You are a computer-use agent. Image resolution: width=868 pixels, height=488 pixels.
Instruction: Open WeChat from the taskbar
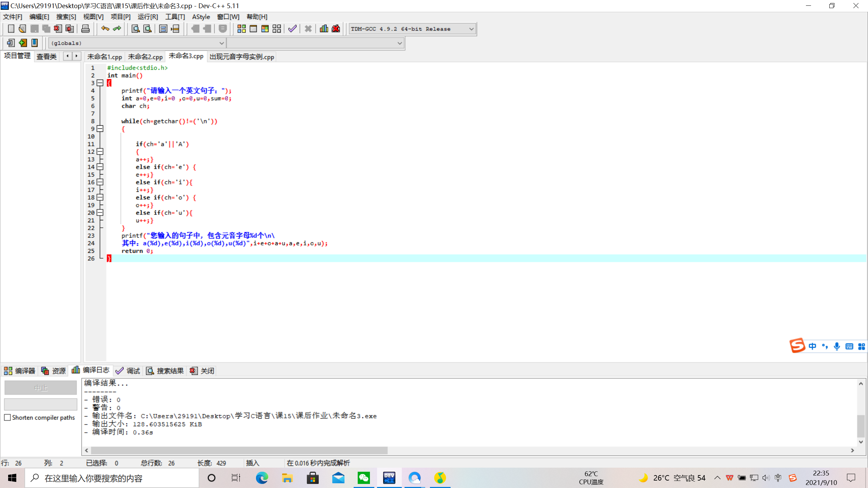coord(363,478)
